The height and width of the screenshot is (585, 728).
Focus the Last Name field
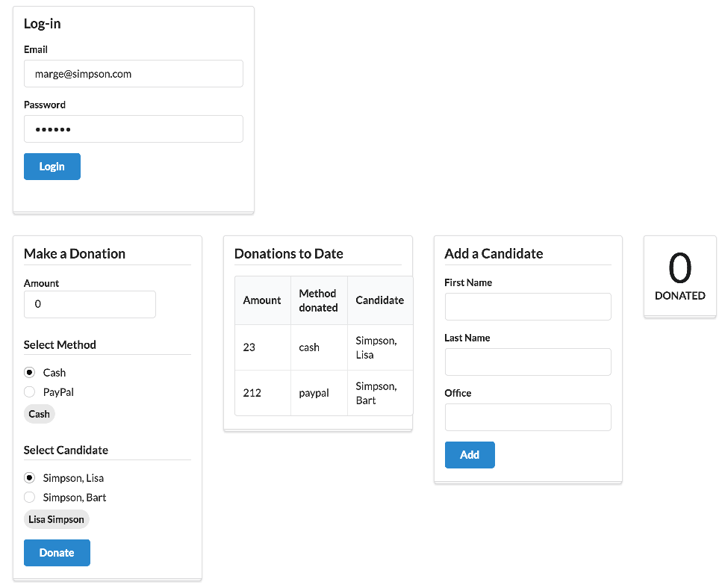coord(528,362)
